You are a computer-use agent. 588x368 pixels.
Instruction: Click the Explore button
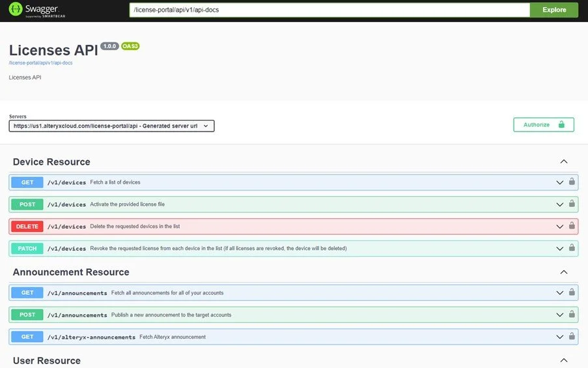pyautogui.click(x=554, y=10)
